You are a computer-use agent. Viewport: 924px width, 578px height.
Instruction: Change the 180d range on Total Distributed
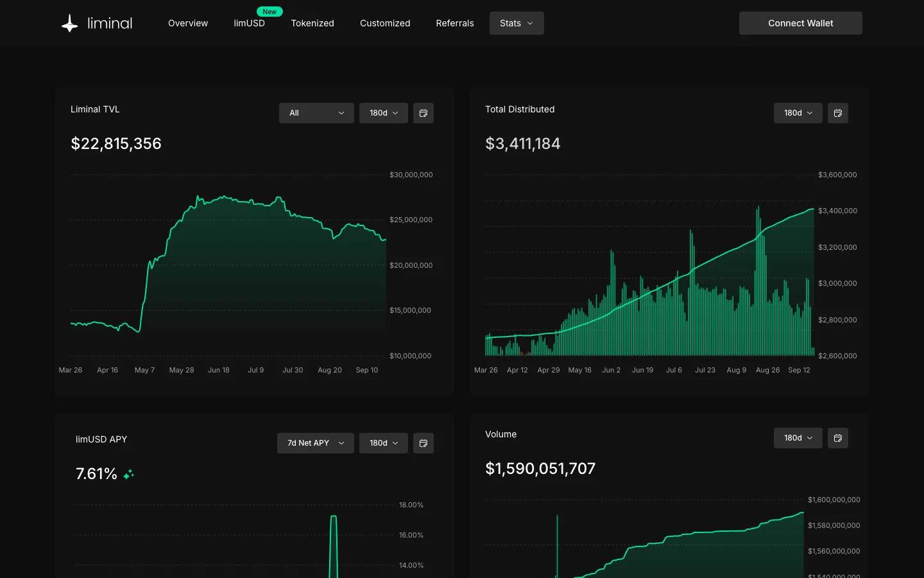798,113
